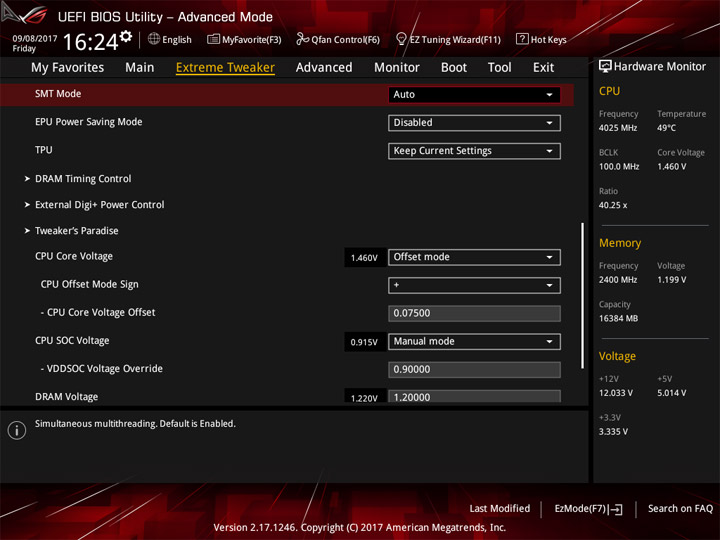Click the DRAM Voltage input field
Screen dimensions: 720x540
coord(474,397)
